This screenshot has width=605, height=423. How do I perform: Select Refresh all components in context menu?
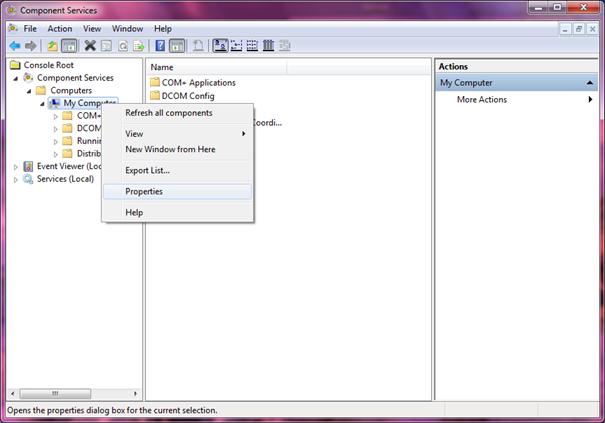(168, 113)
